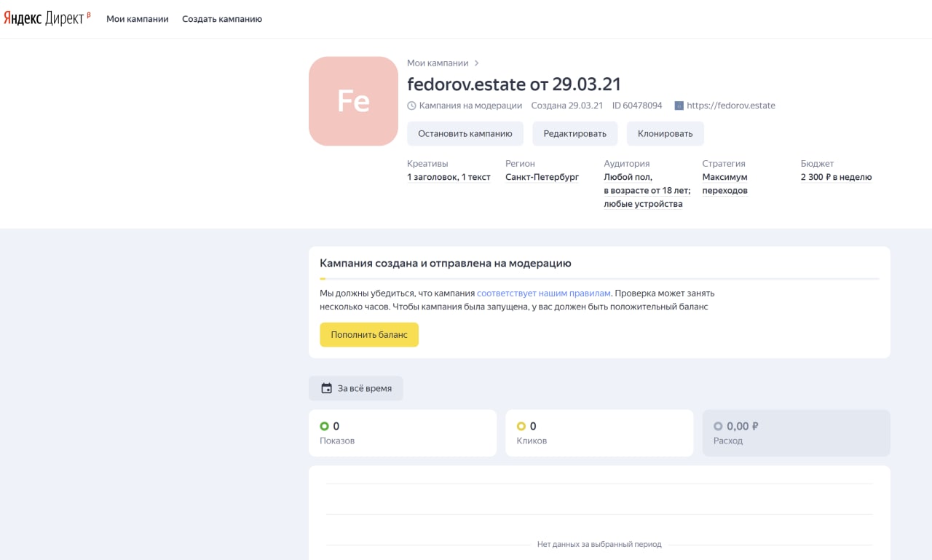Open the Yandex Direct logo home link
Image resolution: width=932 pixels, height=560 pixels.
[x=47, y=19]
